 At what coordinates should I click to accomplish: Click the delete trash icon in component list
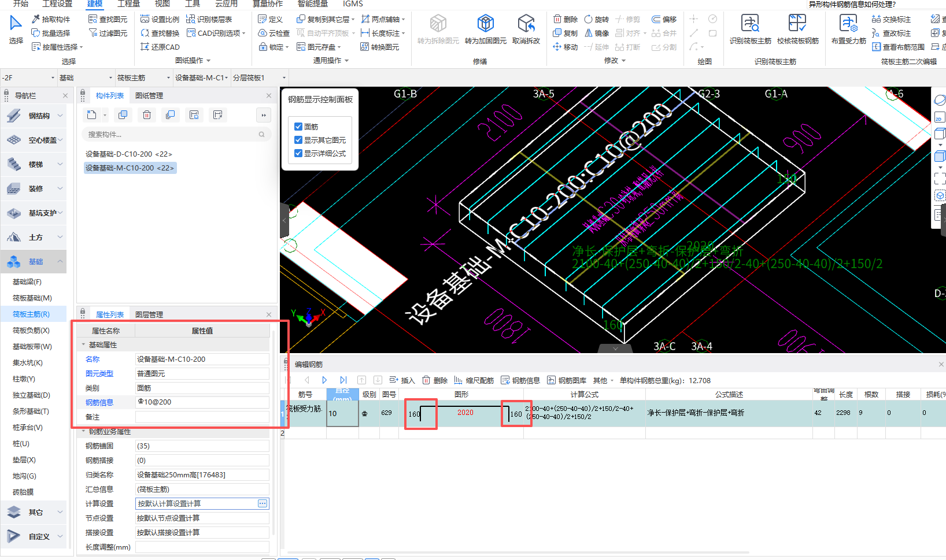pyautogui.click(x=147, y=115)
